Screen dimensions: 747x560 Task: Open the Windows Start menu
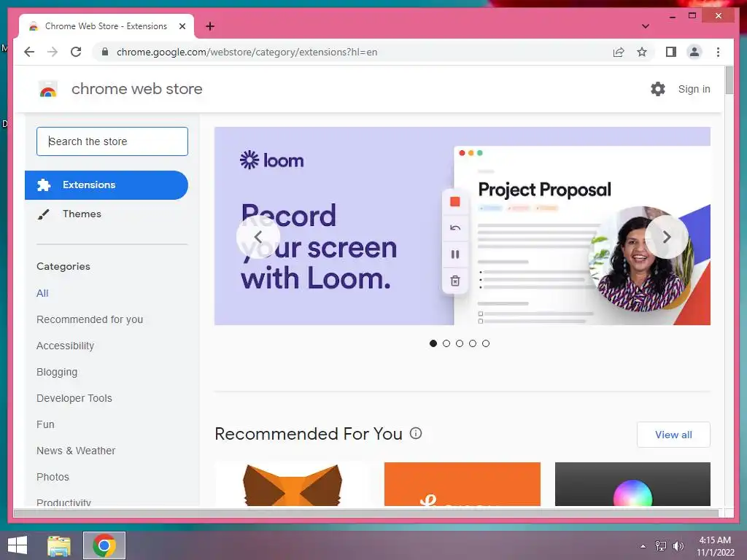(18, 545)
